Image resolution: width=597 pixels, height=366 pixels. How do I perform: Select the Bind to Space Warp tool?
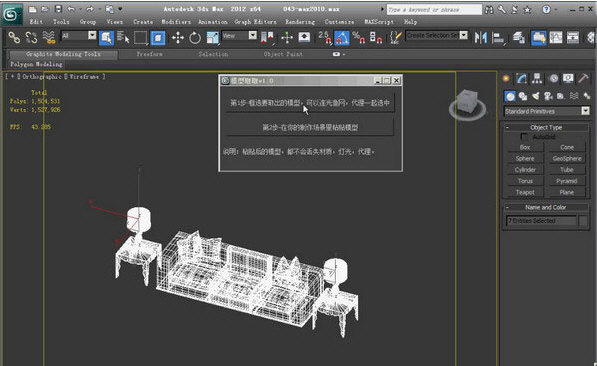pos(48,37)
